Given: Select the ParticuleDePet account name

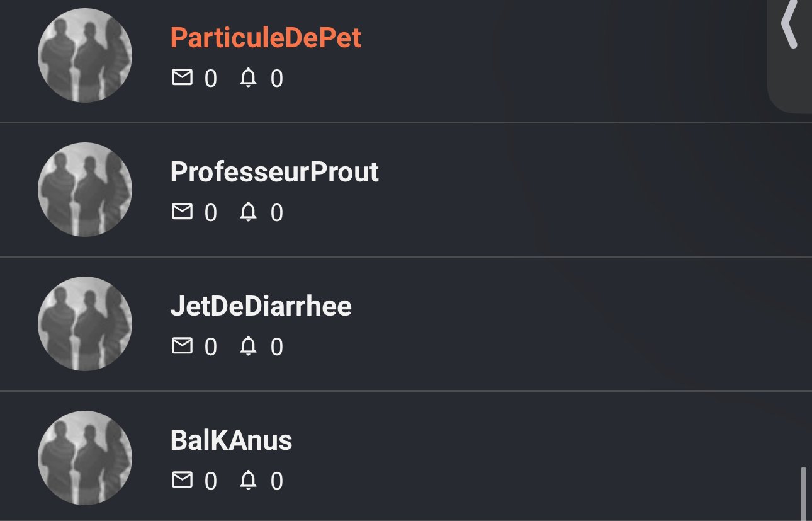Looking at the screenshot, I should coord(266,38).
